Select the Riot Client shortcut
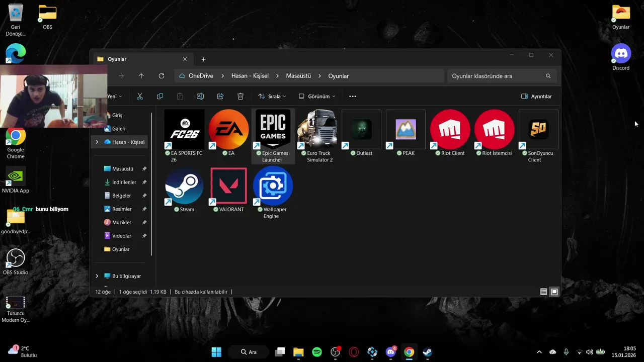The image size is (644, 362). pyautogui.click(x=450, y=133)
